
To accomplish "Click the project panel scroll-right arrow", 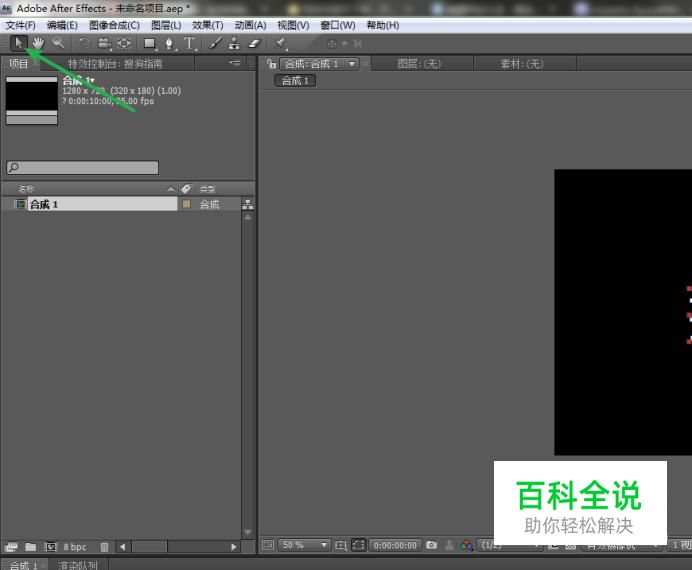I will click(x=233, y=547).
